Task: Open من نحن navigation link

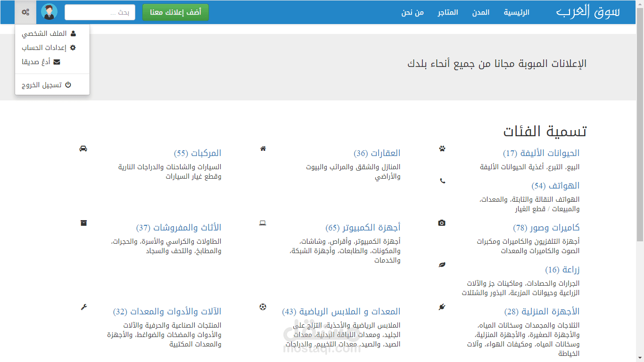Action: tap(413, 12)
